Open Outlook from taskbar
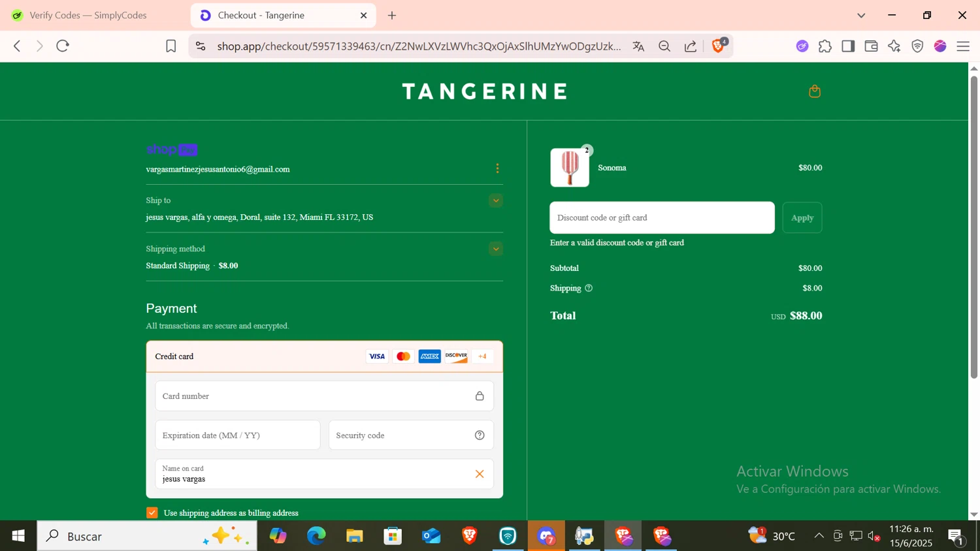The height and width of the screenshot is (551, 980). click(x=431, y=536)
